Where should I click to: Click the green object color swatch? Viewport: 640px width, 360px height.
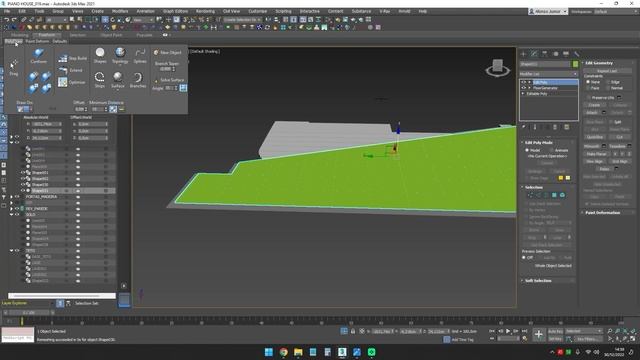click(x=576, y=64)
